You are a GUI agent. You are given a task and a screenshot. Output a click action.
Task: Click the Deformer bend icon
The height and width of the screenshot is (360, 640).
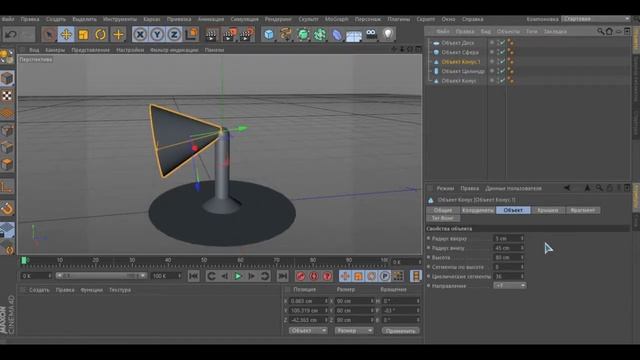[x=337, y=35]
